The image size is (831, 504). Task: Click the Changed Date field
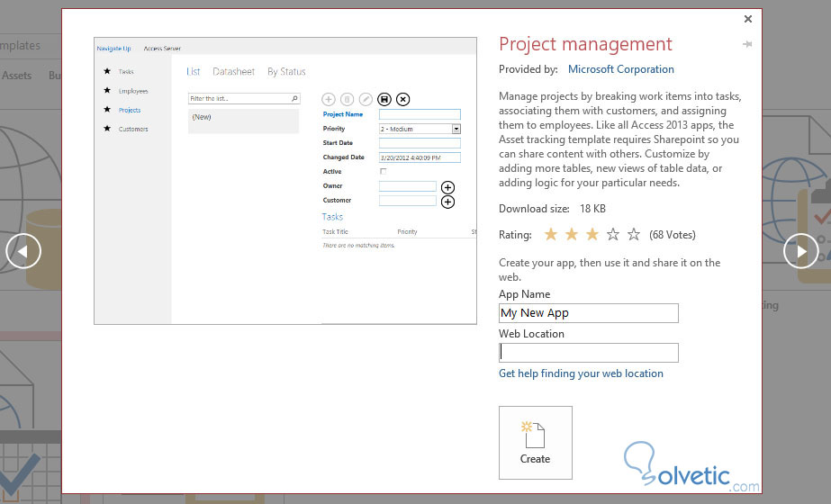[420, 157]
